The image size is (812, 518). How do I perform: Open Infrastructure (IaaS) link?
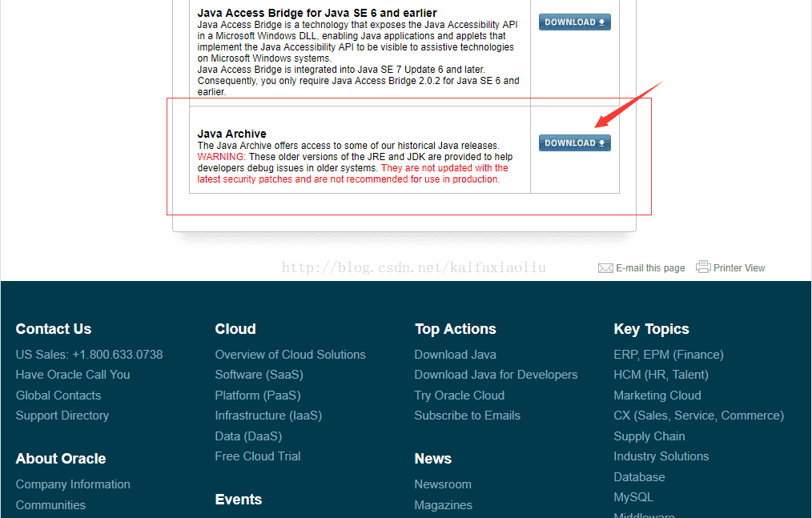point(268,416)
